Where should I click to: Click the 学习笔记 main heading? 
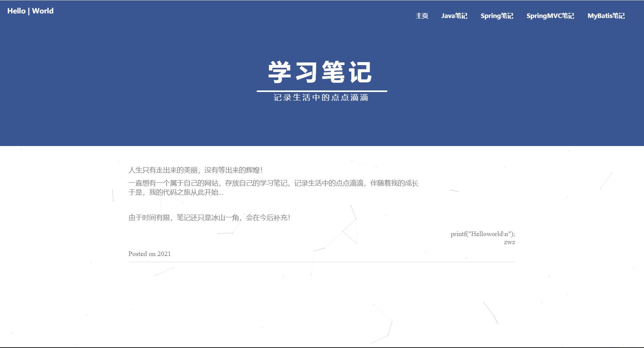pos(320,72)
